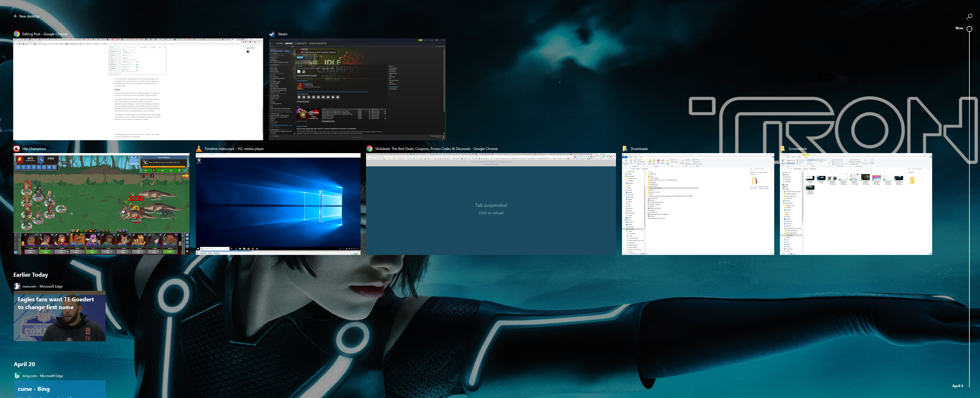Viewport: 980px width, 398px height.
Task: Click 'Timeline' heading in Editing Post window
Action: click(118, 90)
